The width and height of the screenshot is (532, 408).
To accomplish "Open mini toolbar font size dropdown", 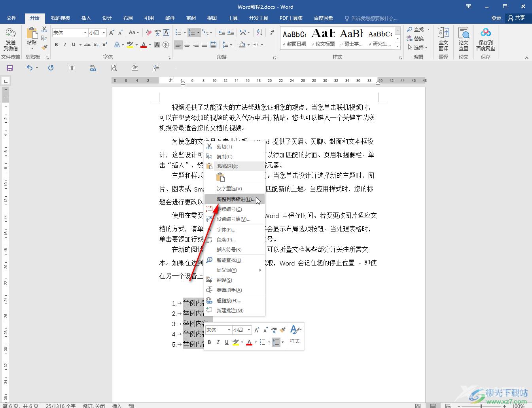I will pos(249,330).
